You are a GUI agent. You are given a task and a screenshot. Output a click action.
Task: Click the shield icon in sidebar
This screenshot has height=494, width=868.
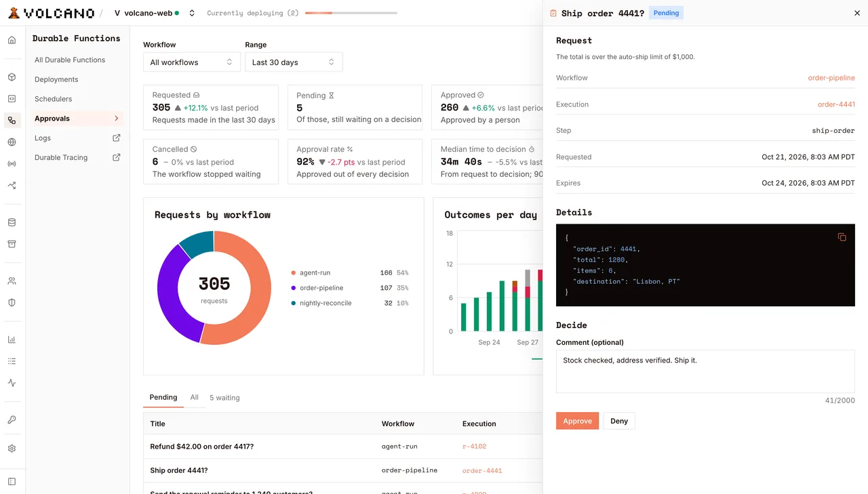pos(12,303)
